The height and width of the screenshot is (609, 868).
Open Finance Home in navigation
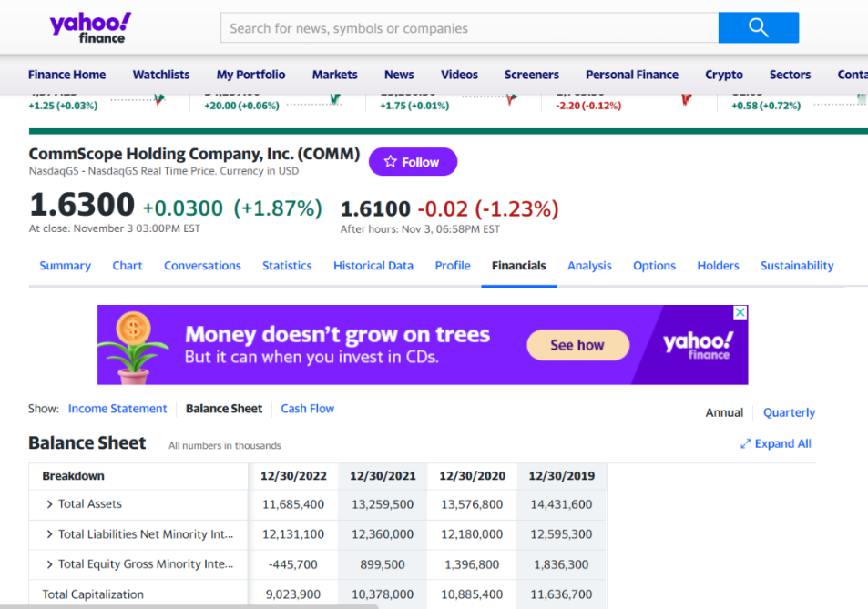[x=67, y=75]
